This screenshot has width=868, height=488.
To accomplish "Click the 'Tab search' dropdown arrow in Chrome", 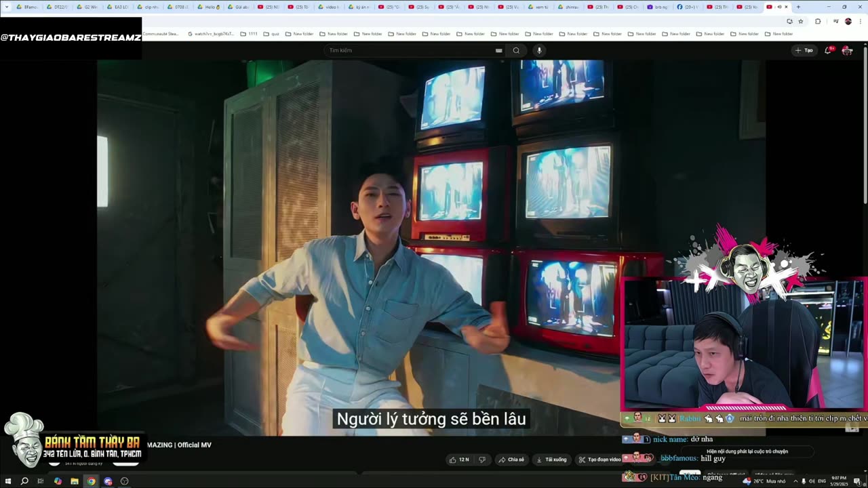I will (x=6, y=7).
